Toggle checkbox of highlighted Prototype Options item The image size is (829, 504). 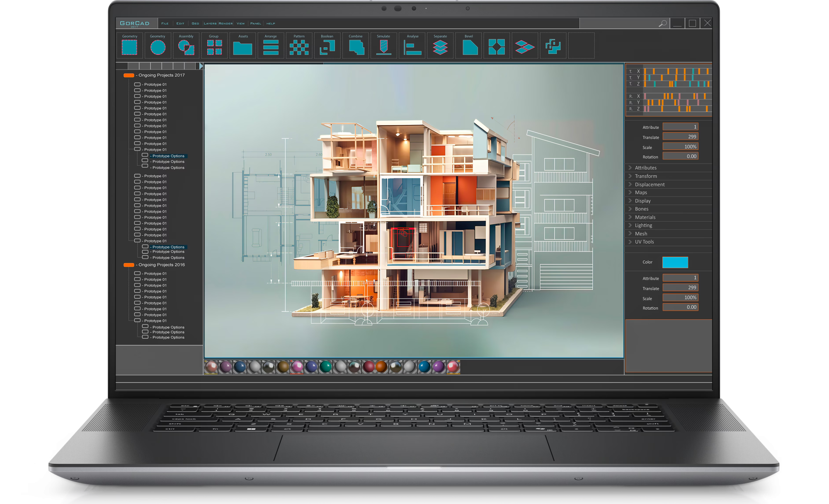point(145,156)
